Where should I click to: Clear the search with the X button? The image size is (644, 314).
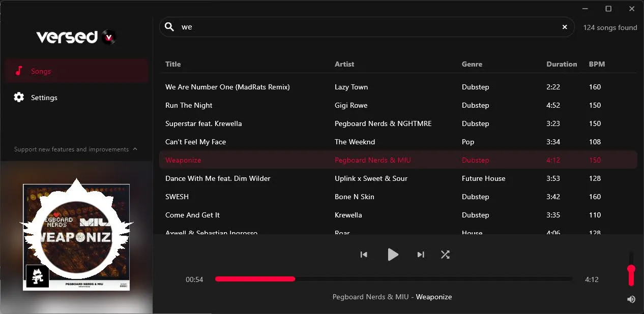(x=564, y=27)
